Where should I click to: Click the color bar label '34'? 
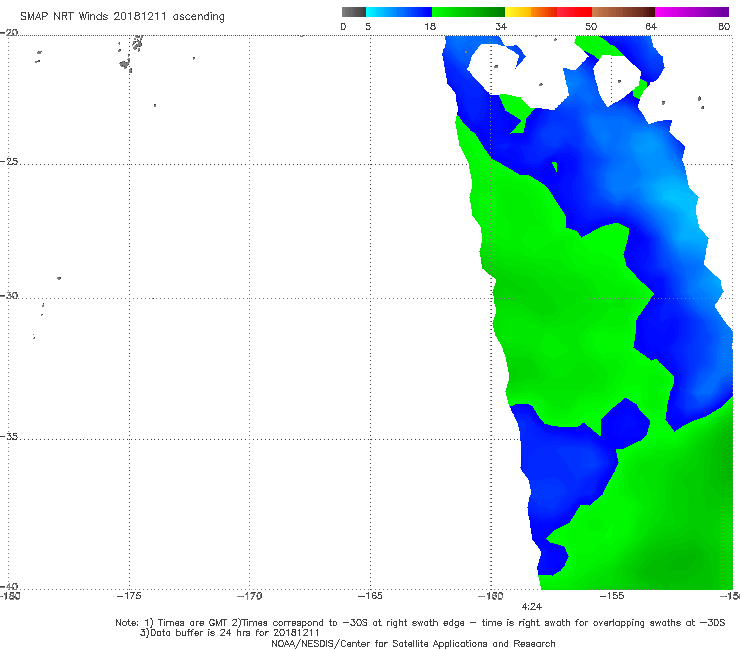[501, 27]
